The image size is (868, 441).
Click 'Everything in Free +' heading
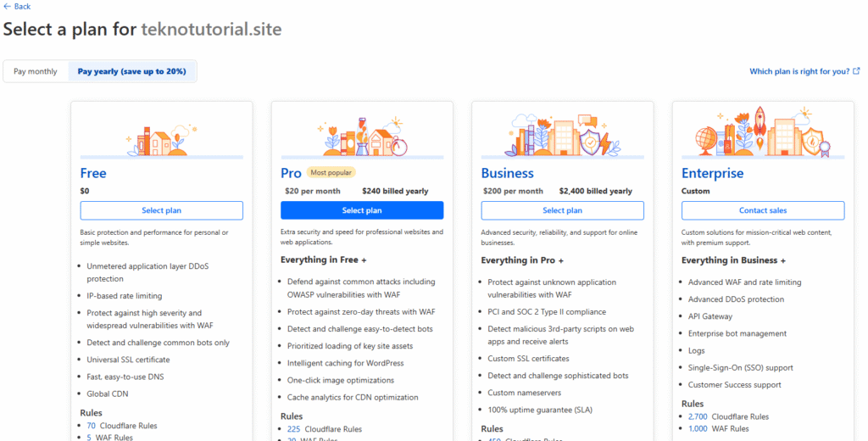click(323, 260)
